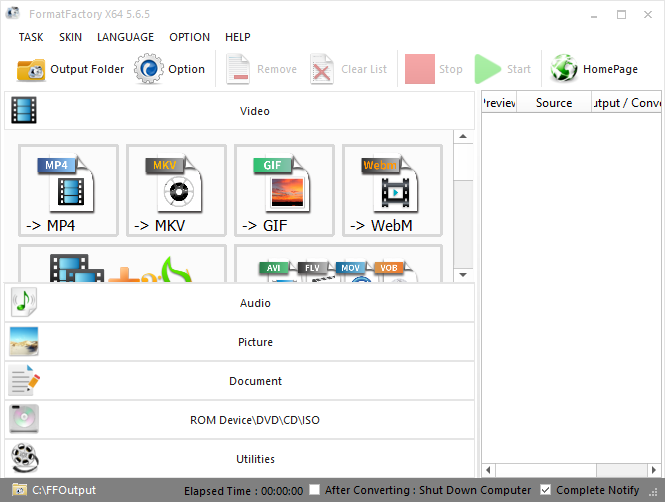Screen dimensions: 665x502
Task: Click the task list scroll left arrow
Action: point(489,470)
